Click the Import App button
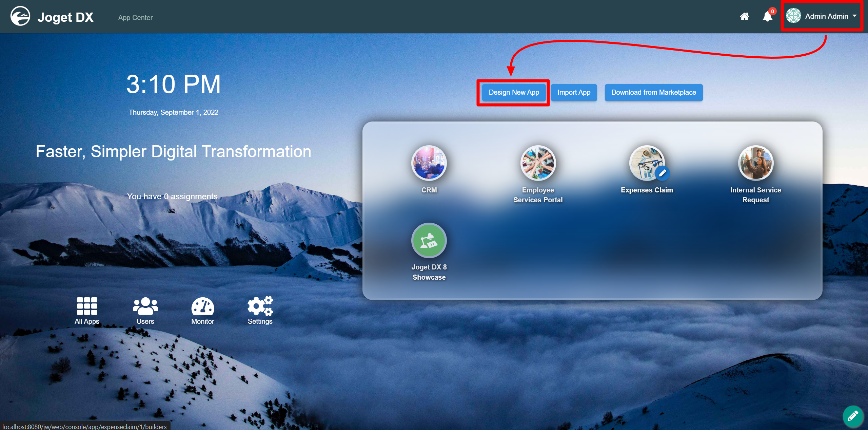The image size is (868, 430). (x=574, y=92)
